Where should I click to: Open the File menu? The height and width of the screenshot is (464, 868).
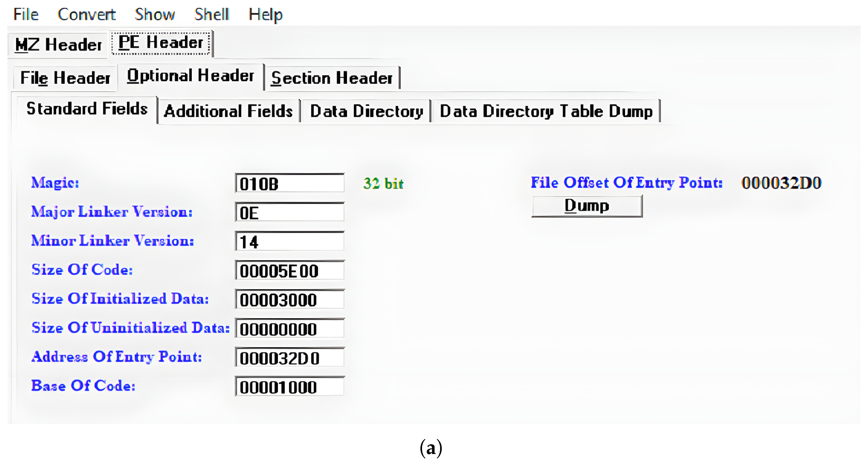point(26,14)
